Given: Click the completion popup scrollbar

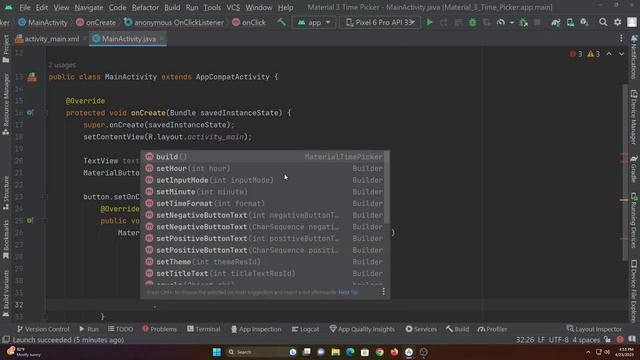Looking at the screenshot, I should 386,188.
